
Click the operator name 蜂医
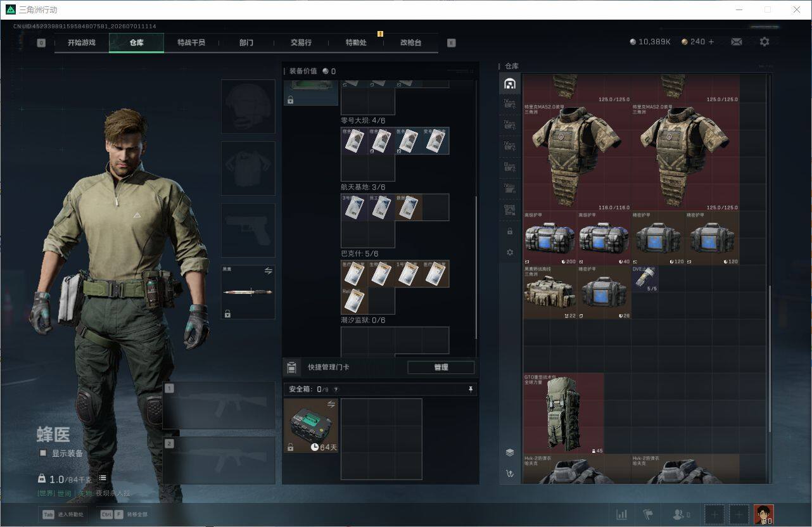(53, 435)
